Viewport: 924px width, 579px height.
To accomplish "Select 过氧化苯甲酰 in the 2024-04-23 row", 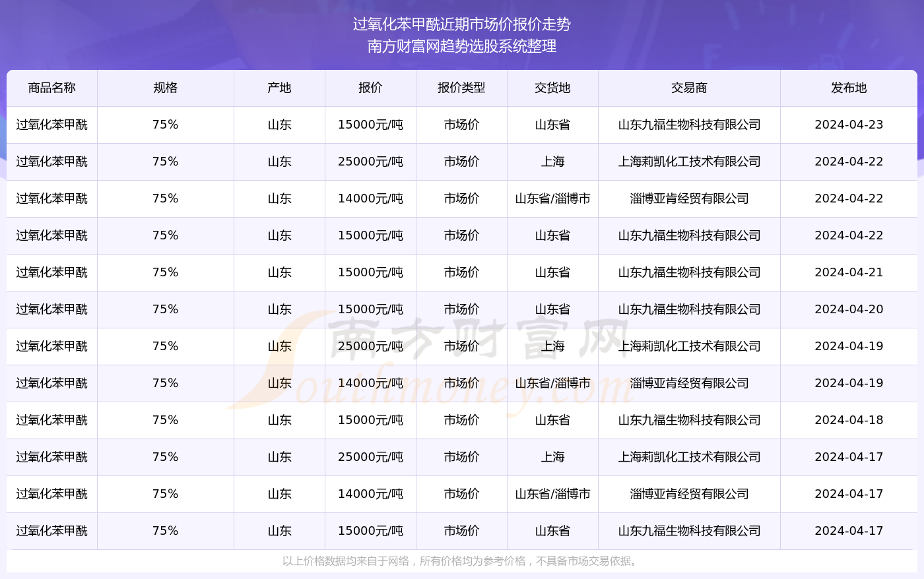I will tap(52, 125).
